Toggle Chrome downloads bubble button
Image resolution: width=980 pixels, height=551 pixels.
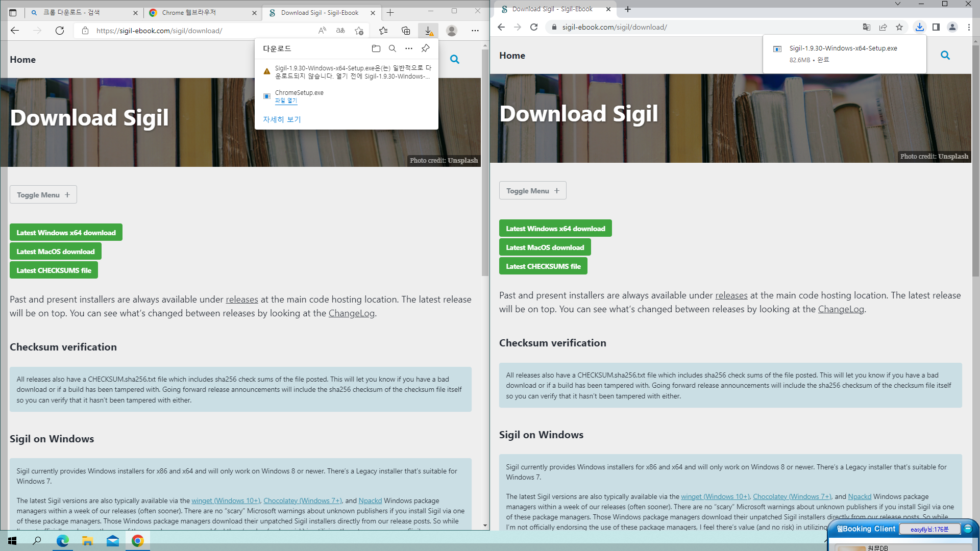919,27
